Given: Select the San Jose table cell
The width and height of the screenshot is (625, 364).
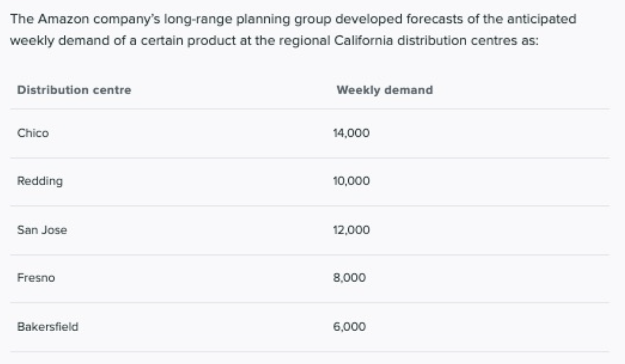Looking at the screenshot, I should [x=42, y=230].
